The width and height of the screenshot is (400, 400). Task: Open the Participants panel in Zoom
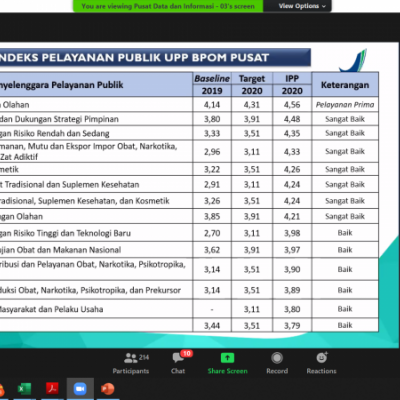click(x=131, y=364)
